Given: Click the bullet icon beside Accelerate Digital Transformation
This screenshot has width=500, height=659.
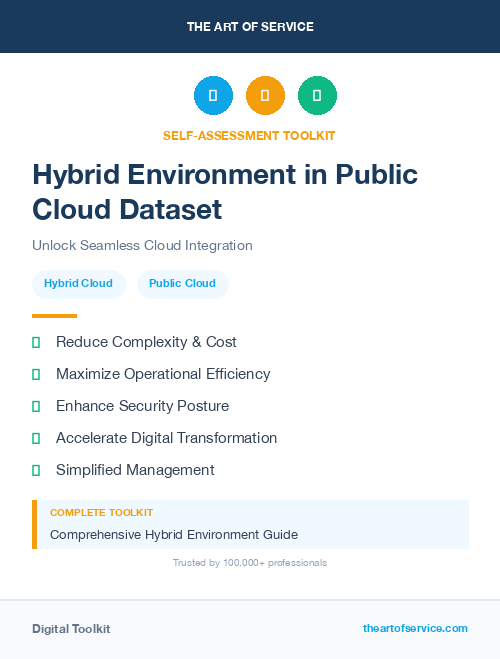Looking at the screenshot, I should pyautogui.click(x=36, y=438).
